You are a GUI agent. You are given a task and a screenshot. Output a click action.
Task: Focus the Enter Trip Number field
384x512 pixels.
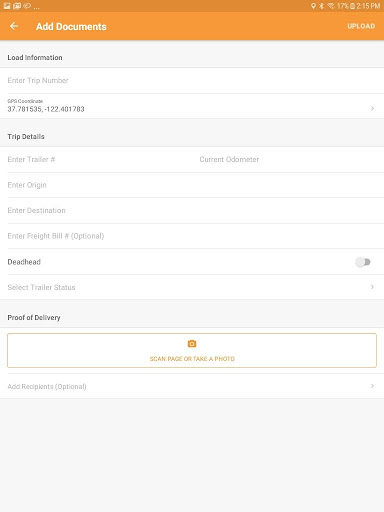(x=192, y=80)
